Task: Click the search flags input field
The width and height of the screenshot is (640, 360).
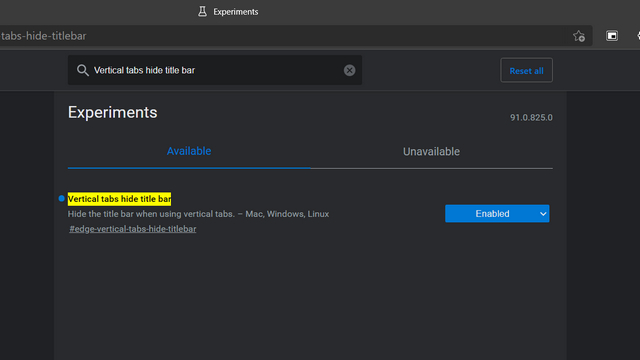Action: (x=215, y=70)
